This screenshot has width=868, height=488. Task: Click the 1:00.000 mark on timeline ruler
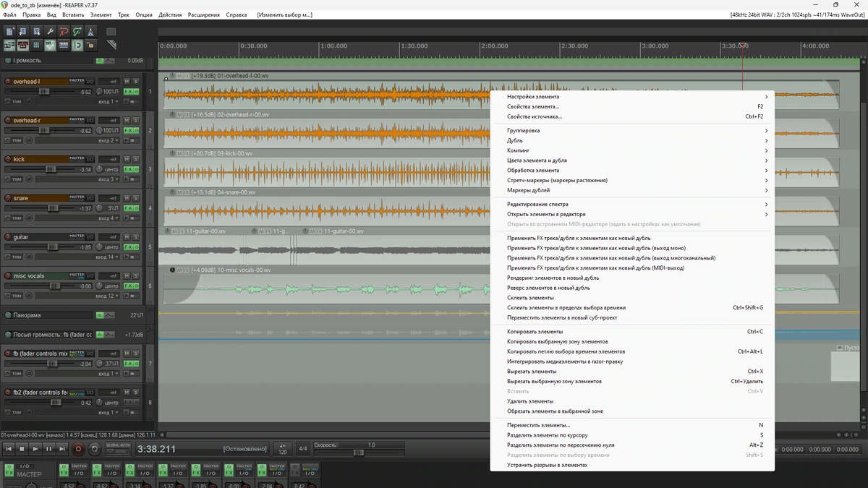coord(333,46)
